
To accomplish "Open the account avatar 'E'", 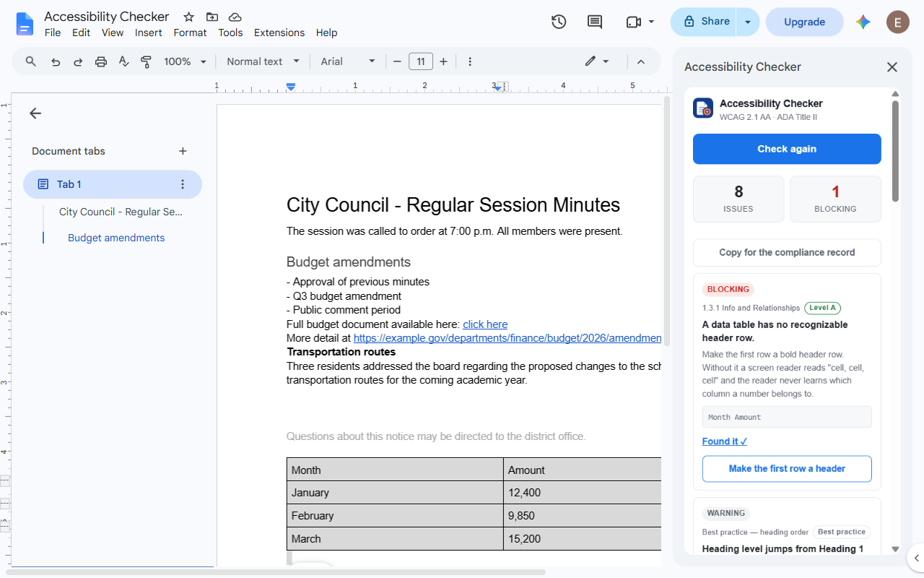I will (898, 22).
